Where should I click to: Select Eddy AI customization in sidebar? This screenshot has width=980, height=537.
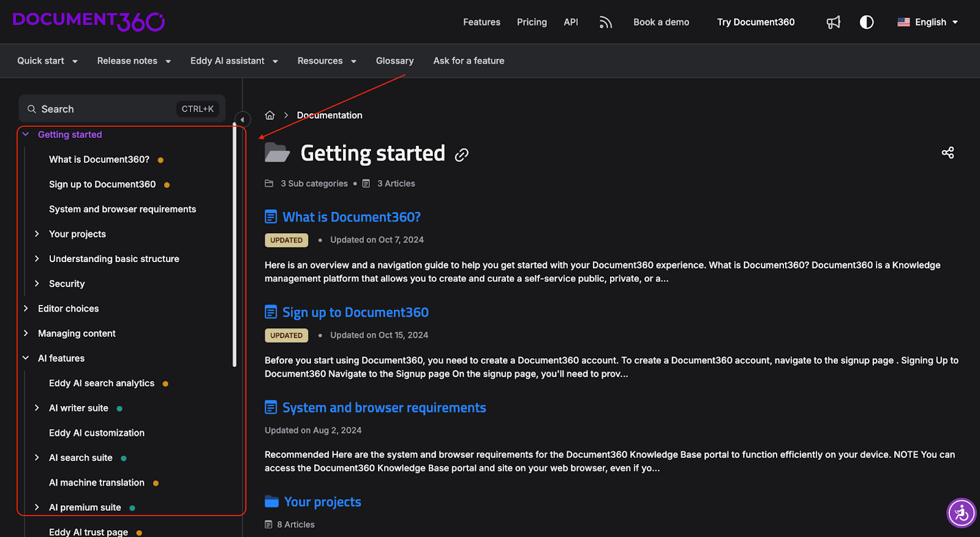97,432
